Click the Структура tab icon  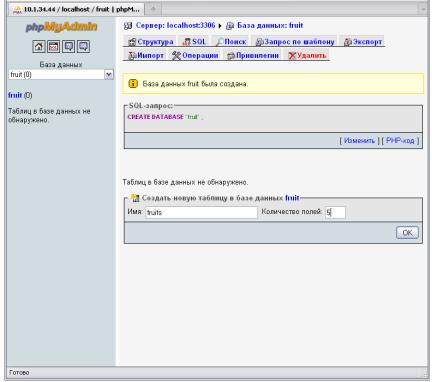click(x=132, y=42)
